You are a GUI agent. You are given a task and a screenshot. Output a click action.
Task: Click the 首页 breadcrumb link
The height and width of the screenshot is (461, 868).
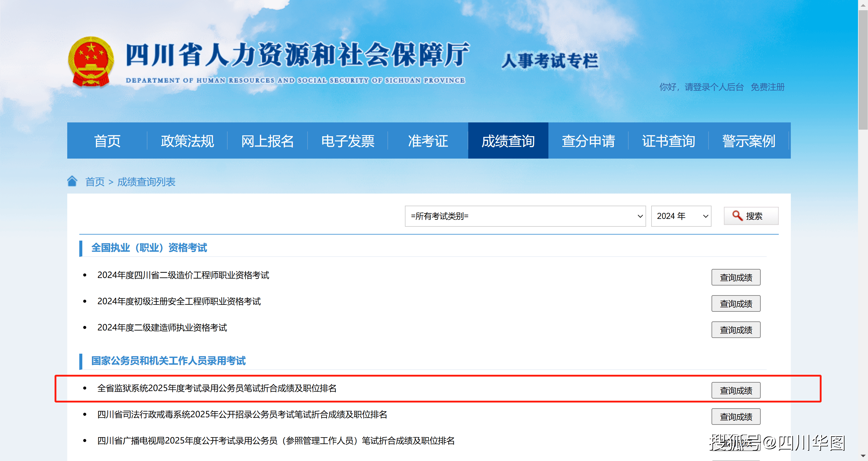click(x=95, y=182)
